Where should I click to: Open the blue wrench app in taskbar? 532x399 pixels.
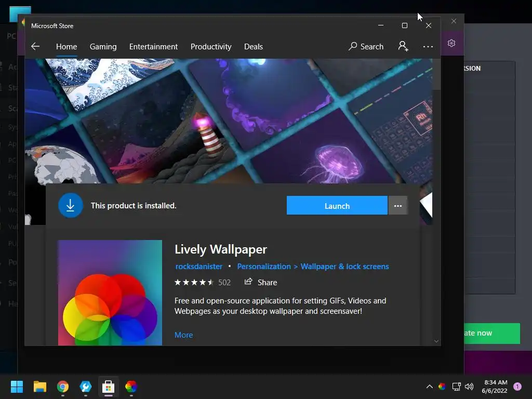(86, 387)
